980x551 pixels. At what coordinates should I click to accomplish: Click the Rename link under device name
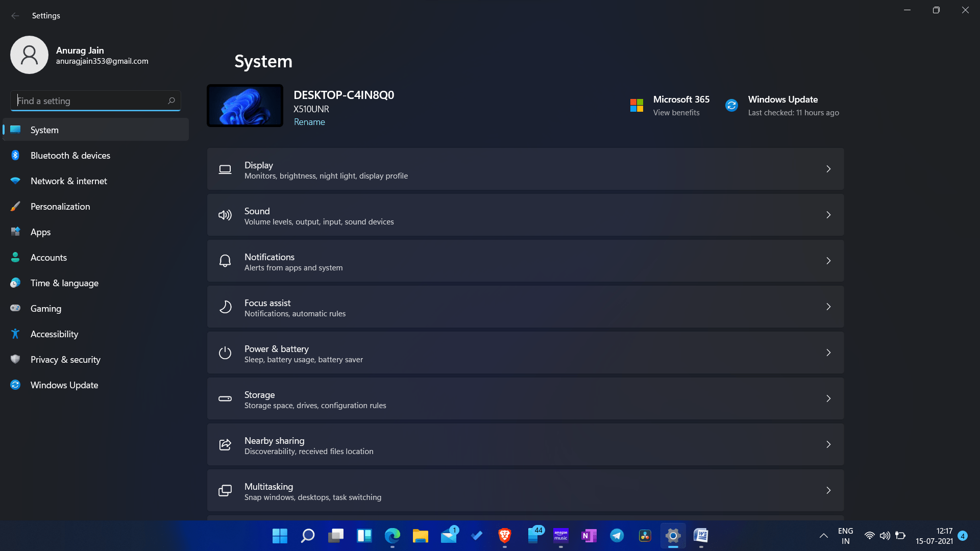309,122
